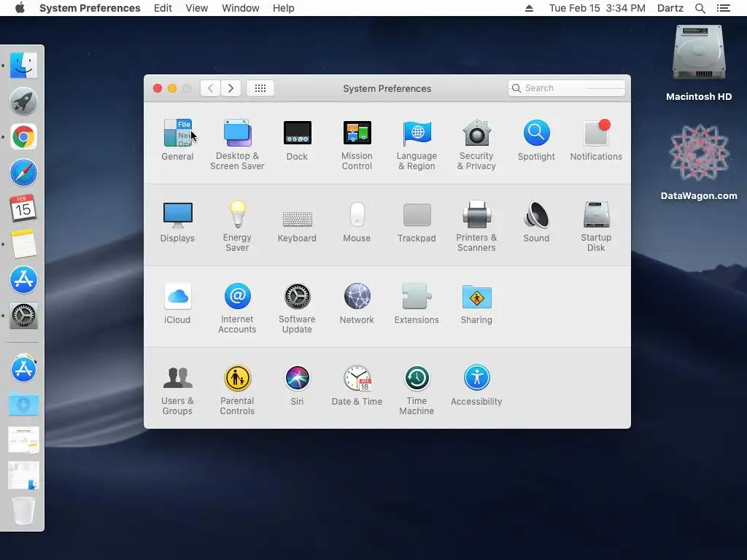Image resolution: width=747 pixels, height=560 pixels.
Task: Click the Forward arrow in toolbar
Action: pyautogui.click(x=231, y=88)
